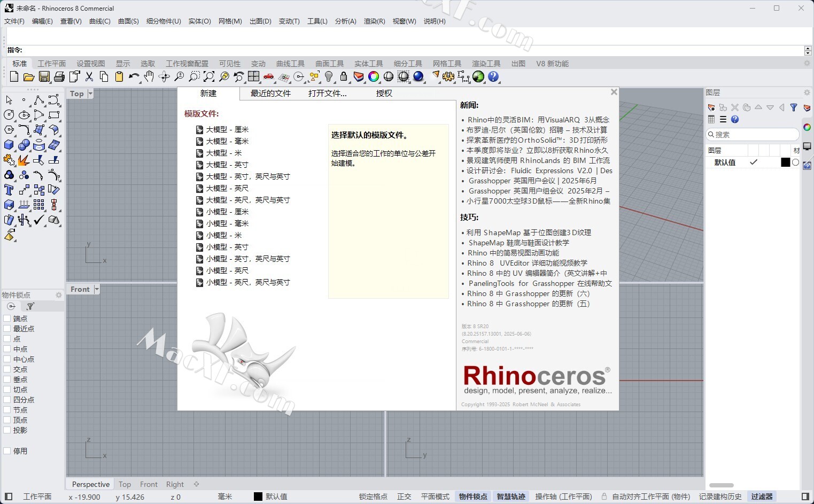Image resolution: width=814 pixels, height=504 pixels.
Task: Enable the 最近点 osnap checkbox
Action: (x=7, y=329)
